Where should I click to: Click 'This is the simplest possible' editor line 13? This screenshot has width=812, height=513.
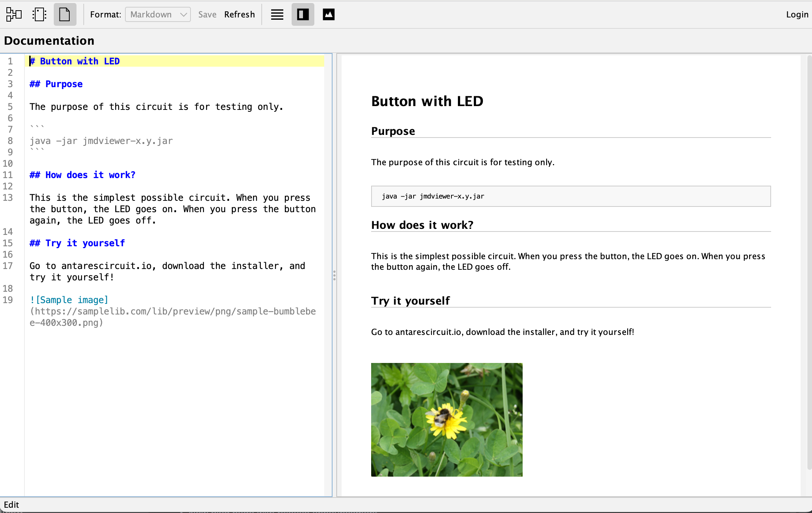pyautogui.click(x=173, y=209)
